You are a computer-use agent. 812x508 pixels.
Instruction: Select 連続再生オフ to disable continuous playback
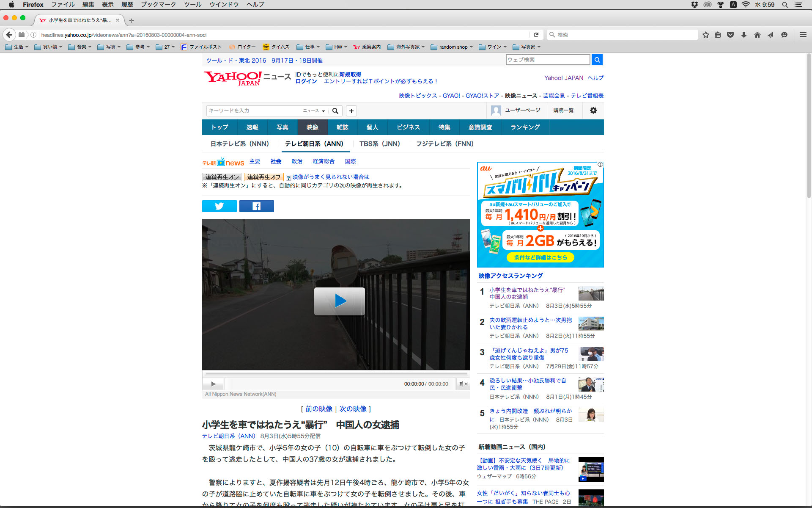tap(263, 177)
